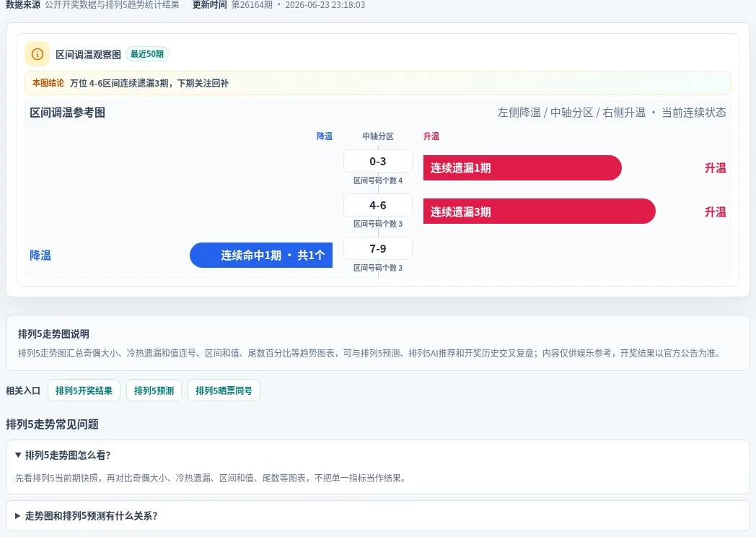Click the red 连续遗漏3期 bar
This screenshot has height=537, width=756.
click(539, 211)
